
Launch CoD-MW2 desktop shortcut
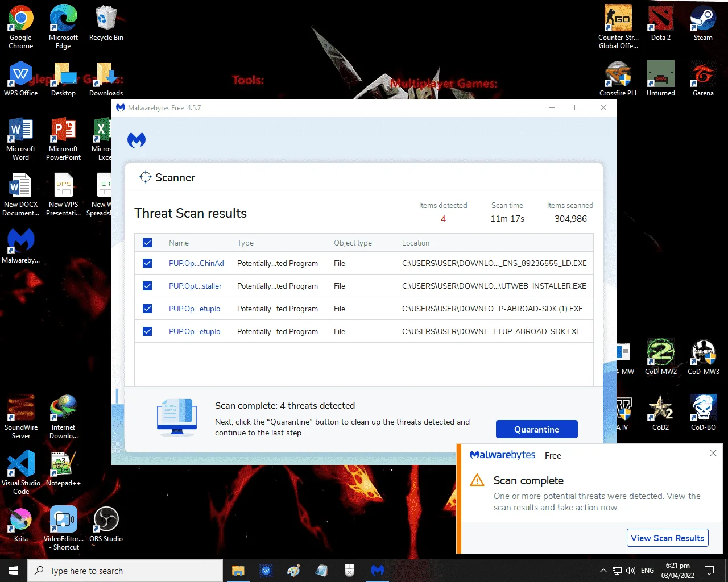click(x=660, y=357)
